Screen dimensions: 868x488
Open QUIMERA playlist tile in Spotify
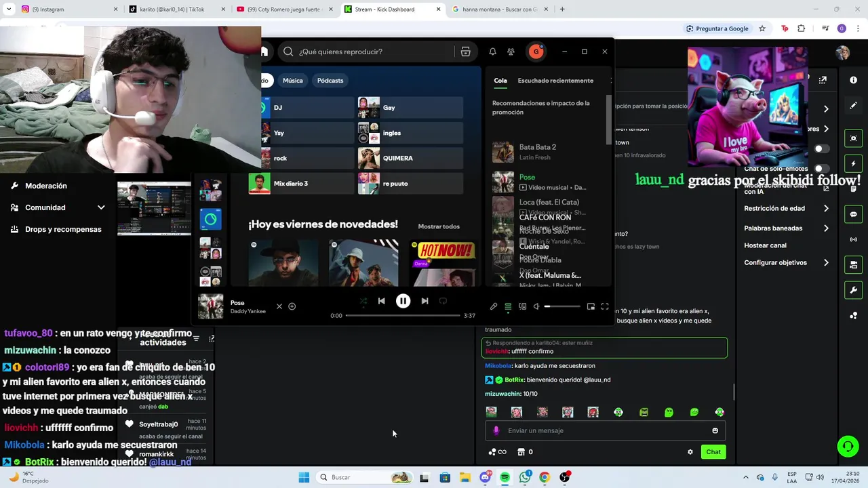410,158
